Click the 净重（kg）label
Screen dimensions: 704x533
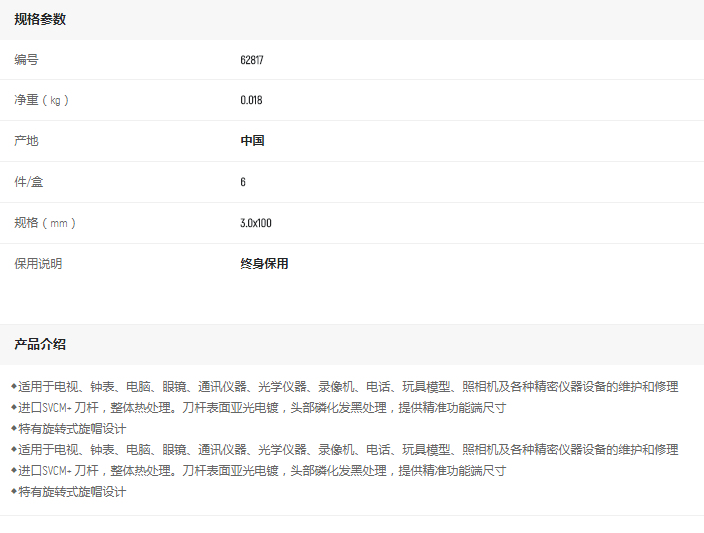[42, 100]
